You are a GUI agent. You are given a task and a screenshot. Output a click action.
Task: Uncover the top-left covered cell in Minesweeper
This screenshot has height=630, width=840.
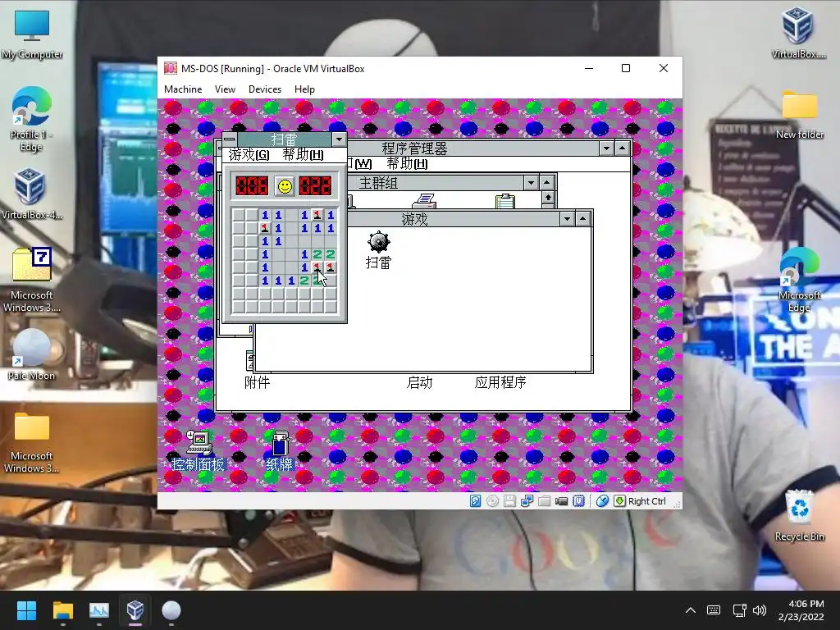coord(239,215)
